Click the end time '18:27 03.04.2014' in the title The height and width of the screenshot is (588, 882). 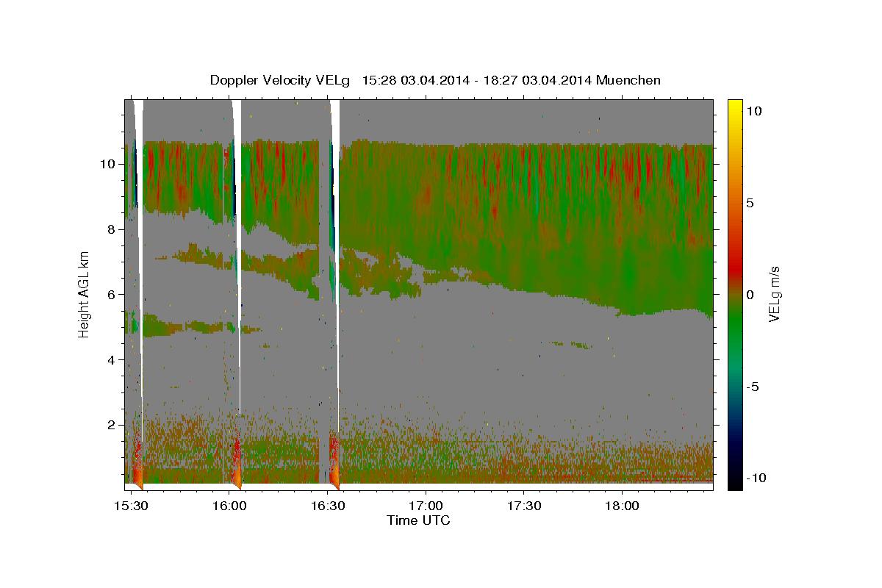point(537,80)
